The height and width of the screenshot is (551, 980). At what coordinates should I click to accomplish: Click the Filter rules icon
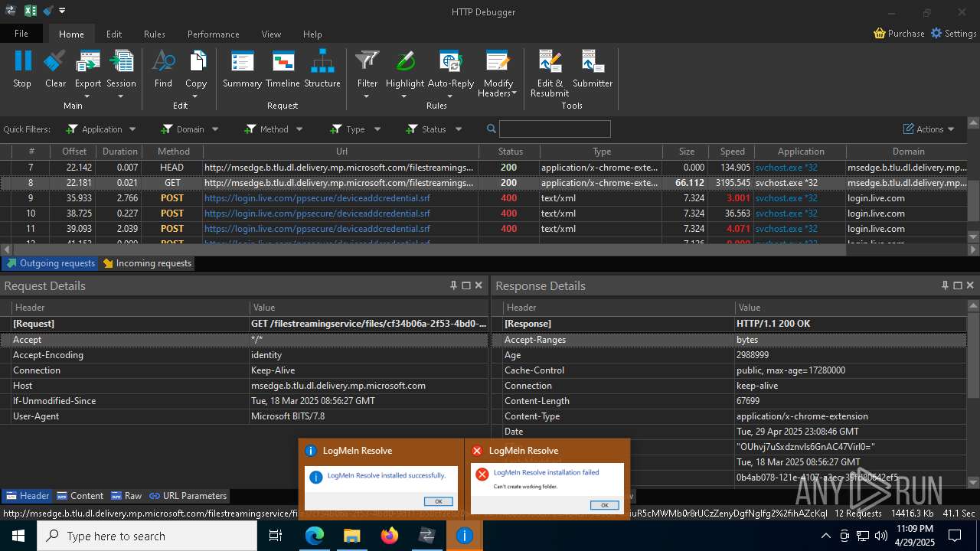pos(367,63)
